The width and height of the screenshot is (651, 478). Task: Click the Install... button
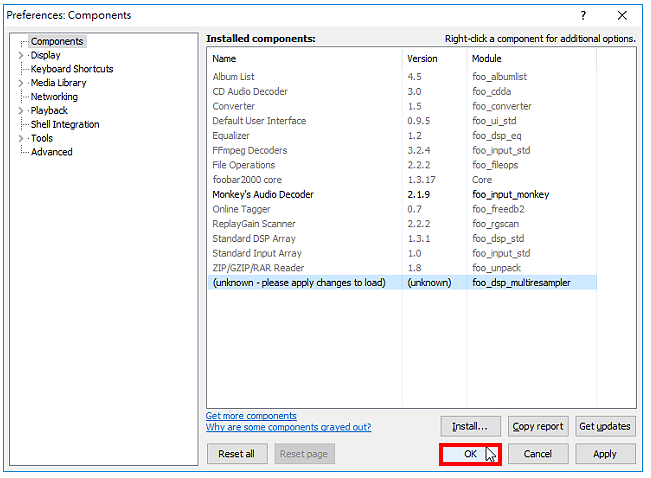[470, 427]
